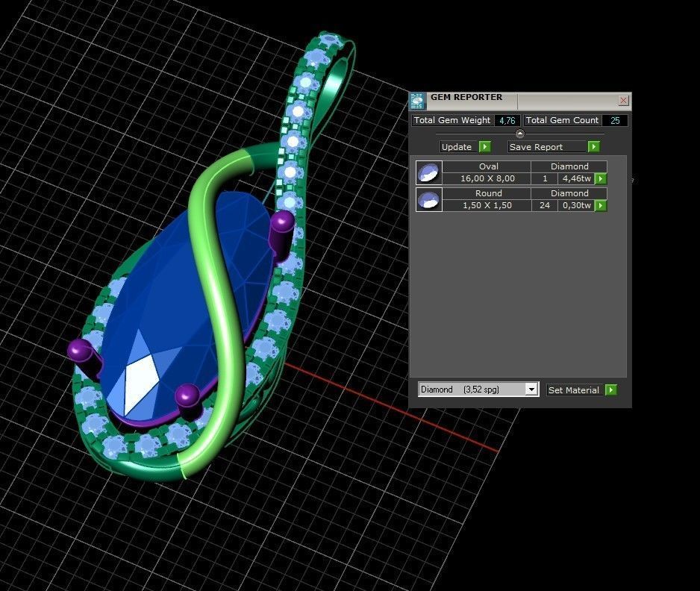This screenshot has height=591, width=700.
Task: Close the Gem Reporter panel
Action: coord(624,101)
